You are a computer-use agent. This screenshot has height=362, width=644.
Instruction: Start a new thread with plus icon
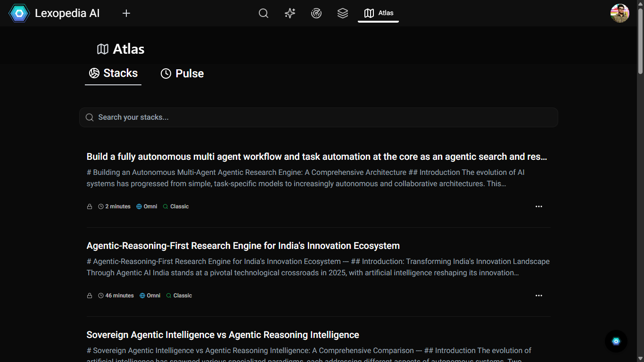coord(126,13)
